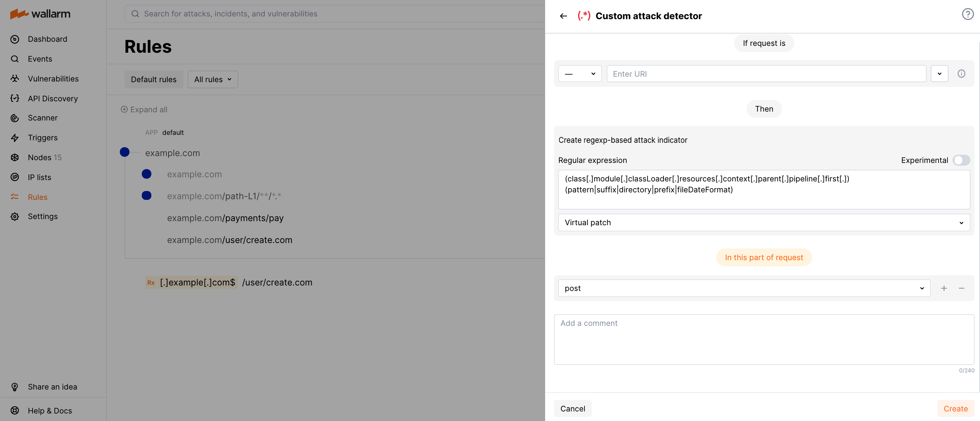Click the info icon next to the URI field
The height and width of the screenshot is (421, 980).
pos(962,73)
